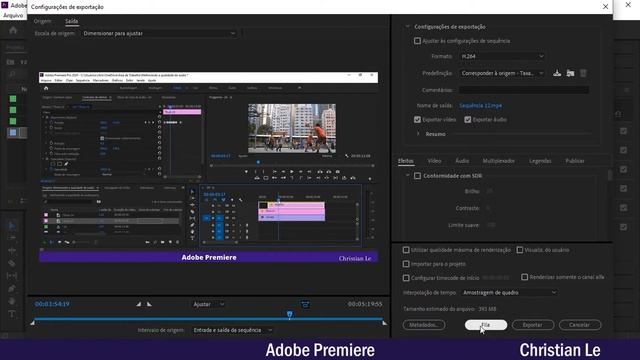Click the right Out point triangle marker
640x360 pixels.
384,323
